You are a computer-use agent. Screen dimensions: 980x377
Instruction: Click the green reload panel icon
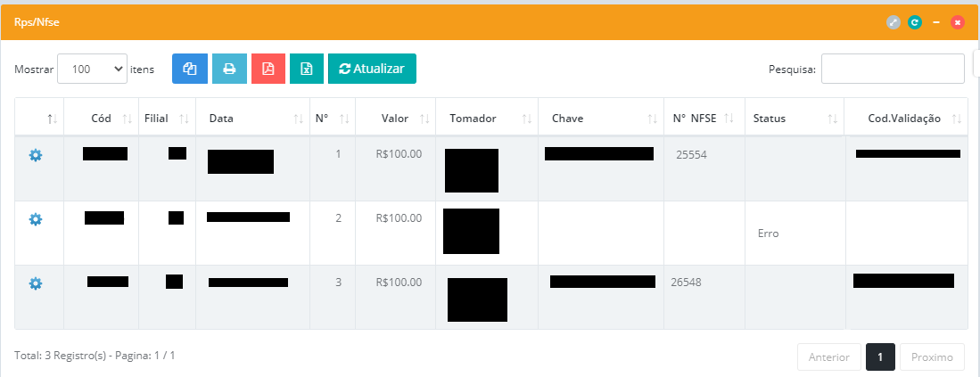coord(915,22)
